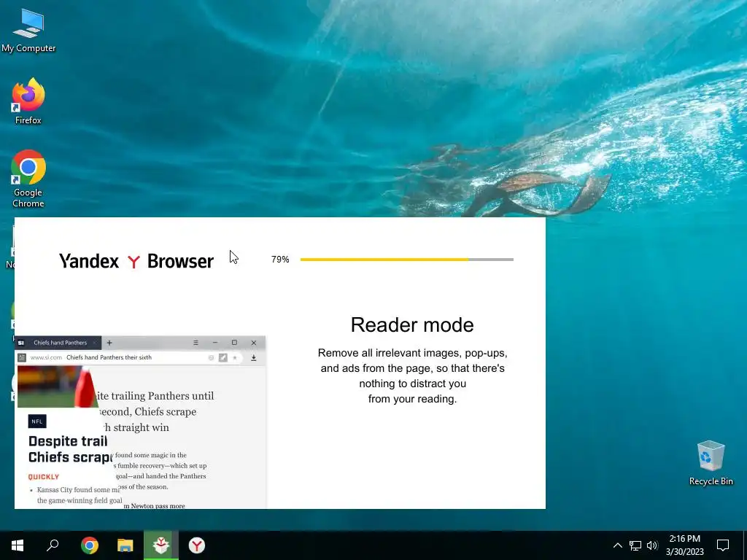The width and height of the screenshot is (747, 560).
Task: Click the 79% progress label
Action: [x=280, y=260]
